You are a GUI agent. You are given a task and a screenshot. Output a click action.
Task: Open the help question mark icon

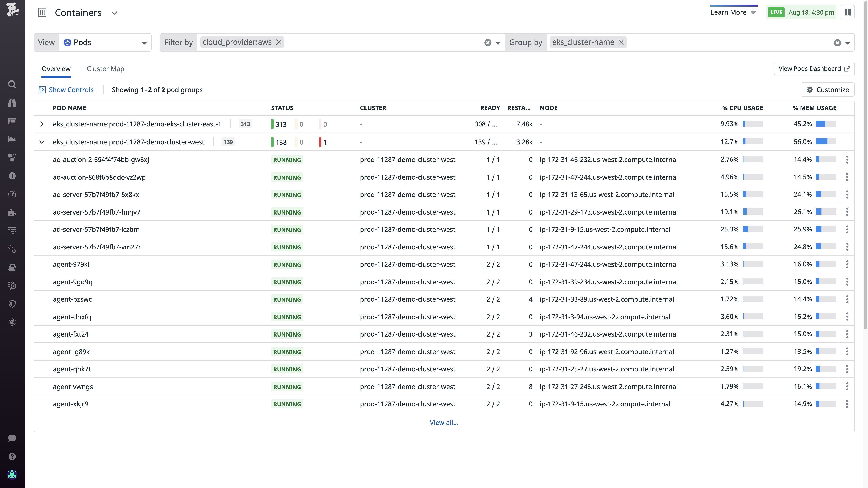[x=12, y=456]
